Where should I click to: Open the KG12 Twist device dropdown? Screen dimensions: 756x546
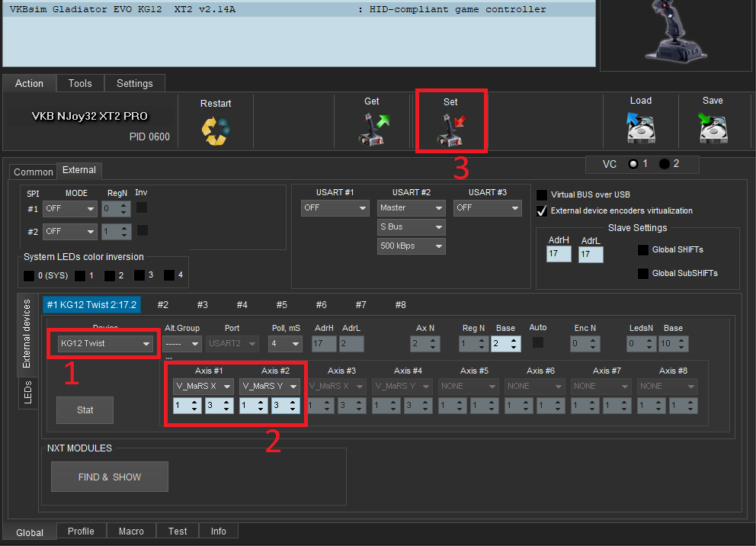(105, 344)
